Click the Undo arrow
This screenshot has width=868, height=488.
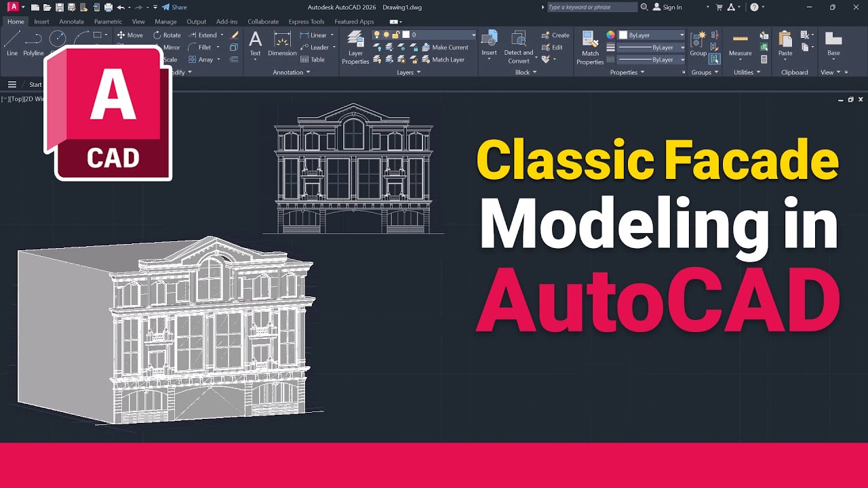(x=120, y=7)
